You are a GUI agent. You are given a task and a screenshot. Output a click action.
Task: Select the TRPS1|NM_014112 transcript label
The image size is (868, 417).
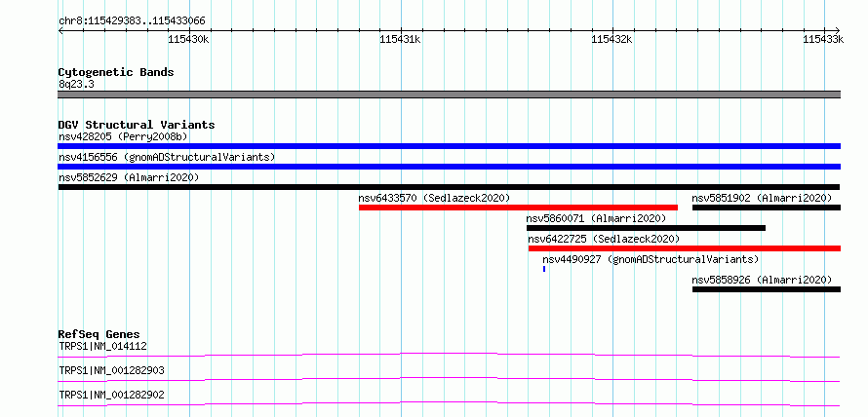(x=102, y=346)
